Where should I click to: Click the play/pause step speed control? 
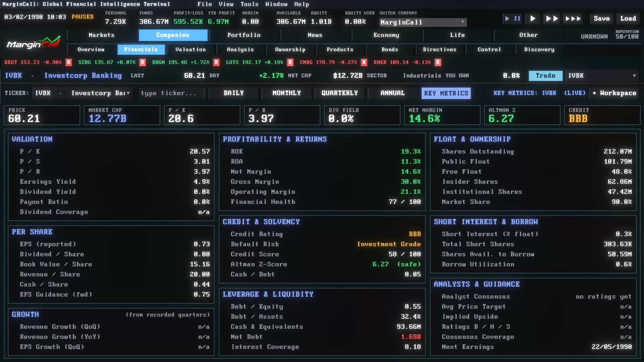pyautogui.click(x=513, y=19)
